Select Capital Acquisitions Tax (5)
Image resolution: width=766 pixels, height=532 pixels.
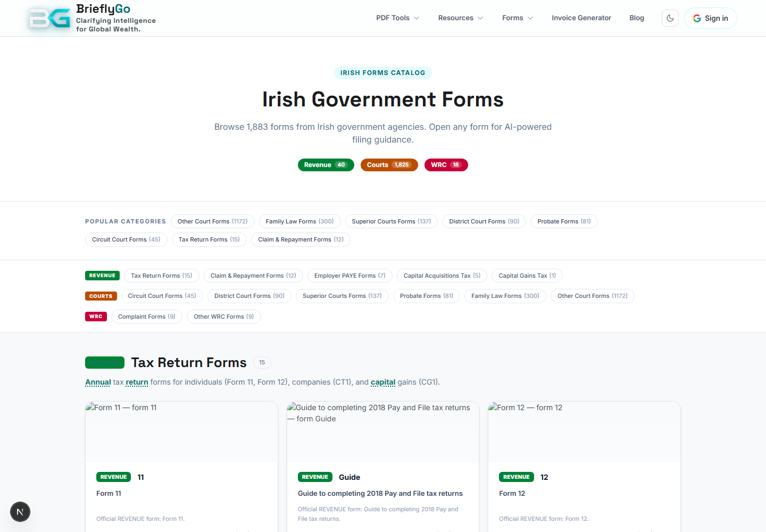pos(442,276)
